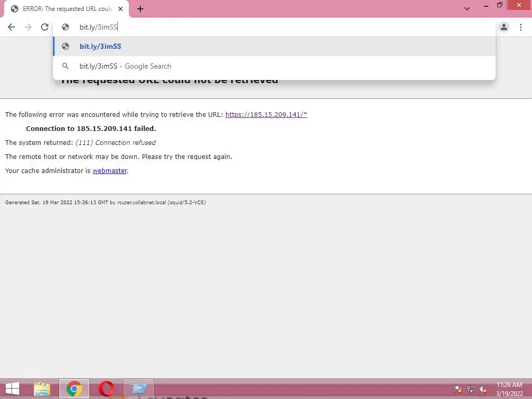Click the address bar text bit.ly/3imSS
The width and height of the screenshot is (532, 399).
tap(98, 27)
